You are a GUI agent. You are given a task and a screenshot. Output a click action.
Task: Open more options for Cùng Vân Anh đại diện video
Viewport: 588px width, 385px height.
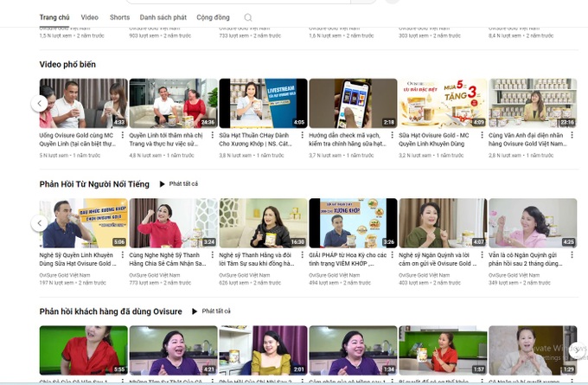(x=572, y=135)
